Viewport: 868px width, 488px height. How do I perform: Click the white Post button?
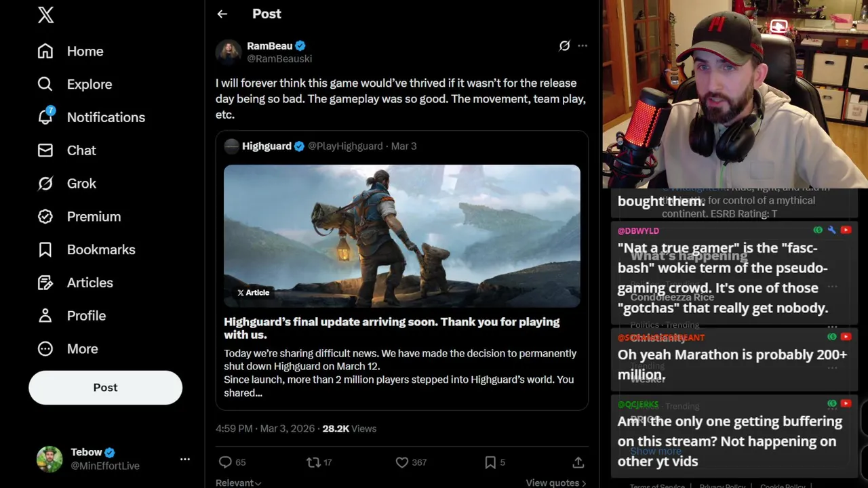point(105,388)
